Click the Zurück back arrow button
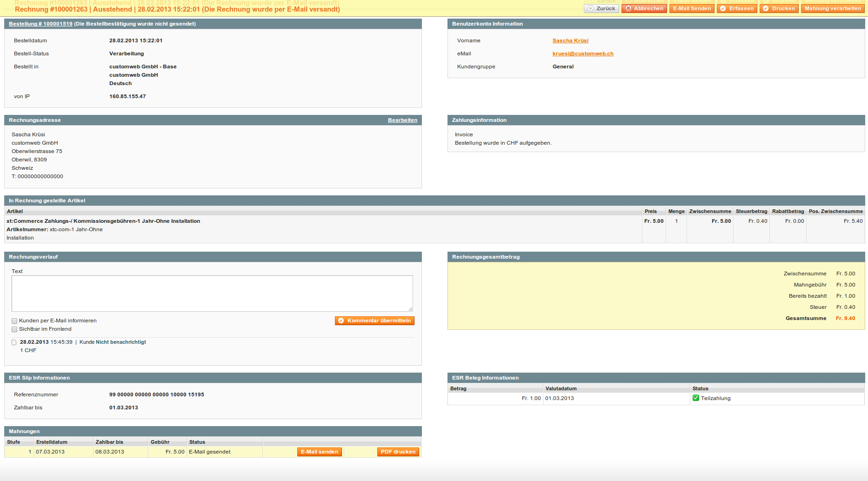Viewport: 868px width, 481px height. coord(601,8)
